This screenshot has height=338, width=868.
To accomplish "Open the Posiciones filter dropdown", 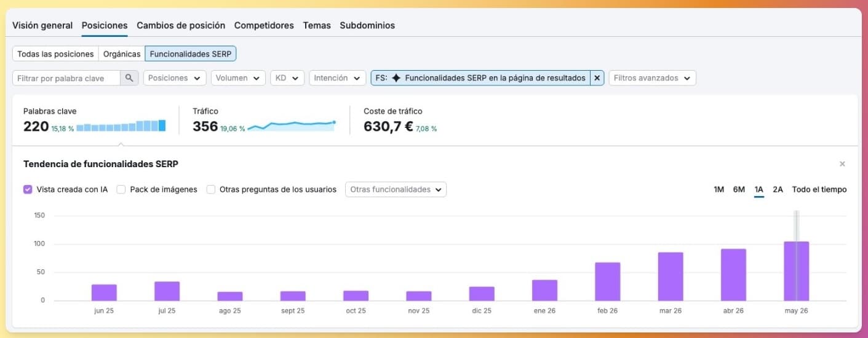I will [175, 78].
